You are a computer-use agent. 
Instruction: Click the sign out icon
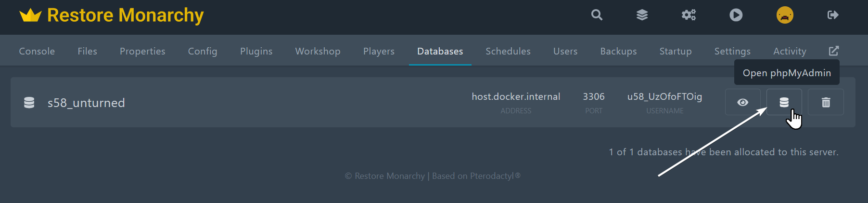point(833,15)
